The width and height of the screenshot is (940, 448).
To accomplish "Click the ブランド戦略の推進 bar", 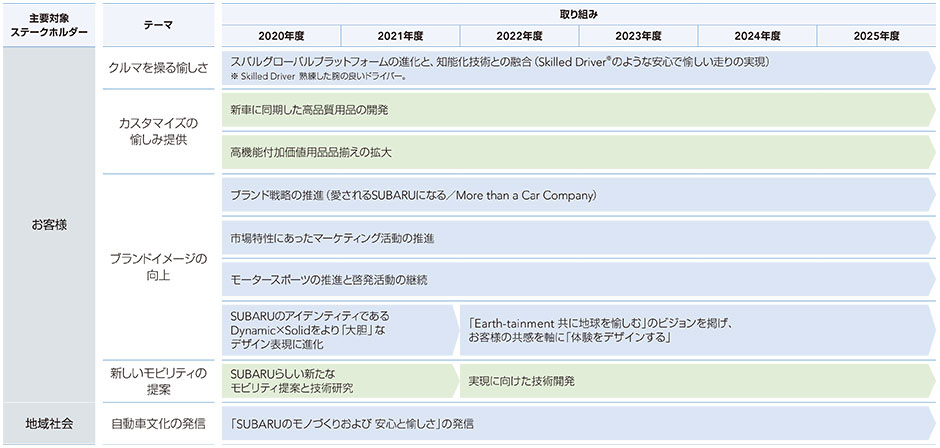I will [x=579, y=195].
